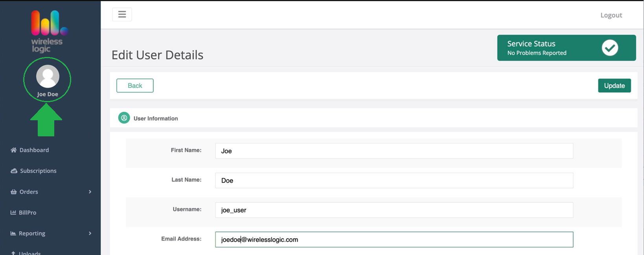Click the Service Status checkmark icon
Image resolution: width=644 pixels, height=255 pixels.
point(609,48)
